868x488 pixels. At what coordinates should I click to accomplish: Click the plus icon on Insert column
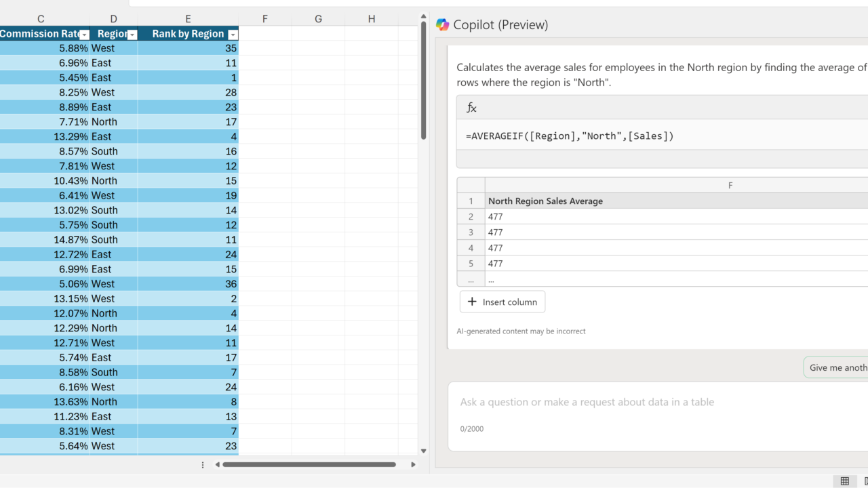[473, 302]
